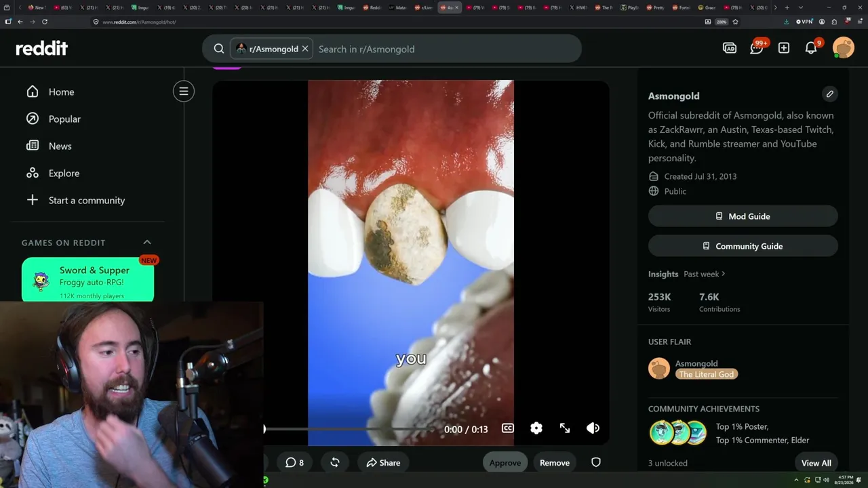Screen dimensions: 868x488
Task: Toggle closed captions on the video
Action: pos(508,428)
